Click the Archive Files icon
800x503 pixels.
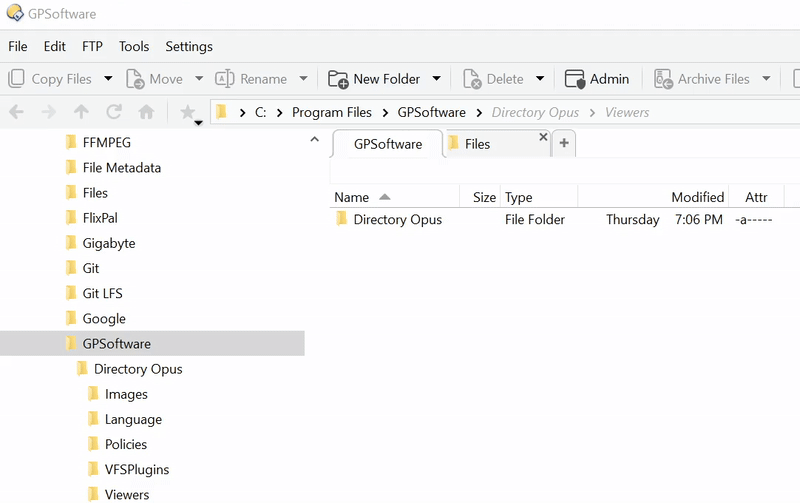pos(663,79)
